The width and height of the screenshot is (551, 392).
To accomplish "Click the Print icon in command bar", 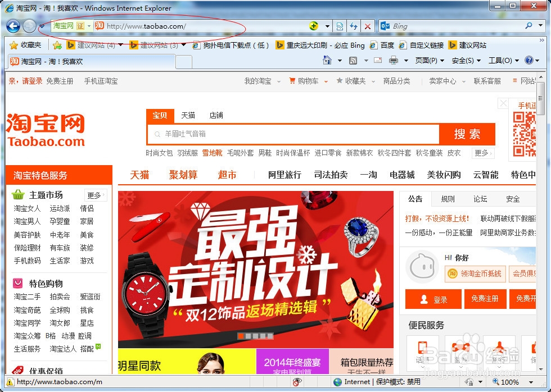I will coord(394,60).
